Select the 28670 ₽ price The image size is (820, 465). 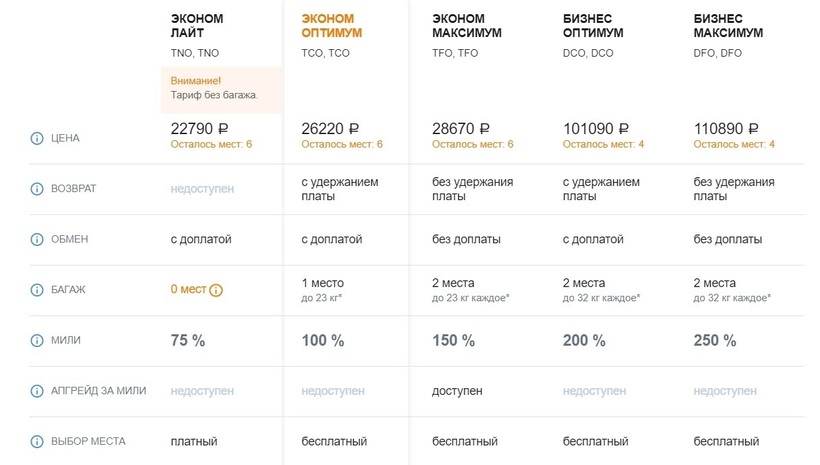click(x=461, y=128)
